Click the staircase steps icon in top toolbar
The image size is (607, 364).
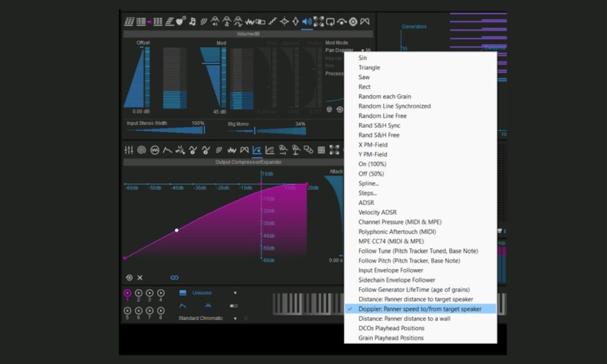[272, 22]
